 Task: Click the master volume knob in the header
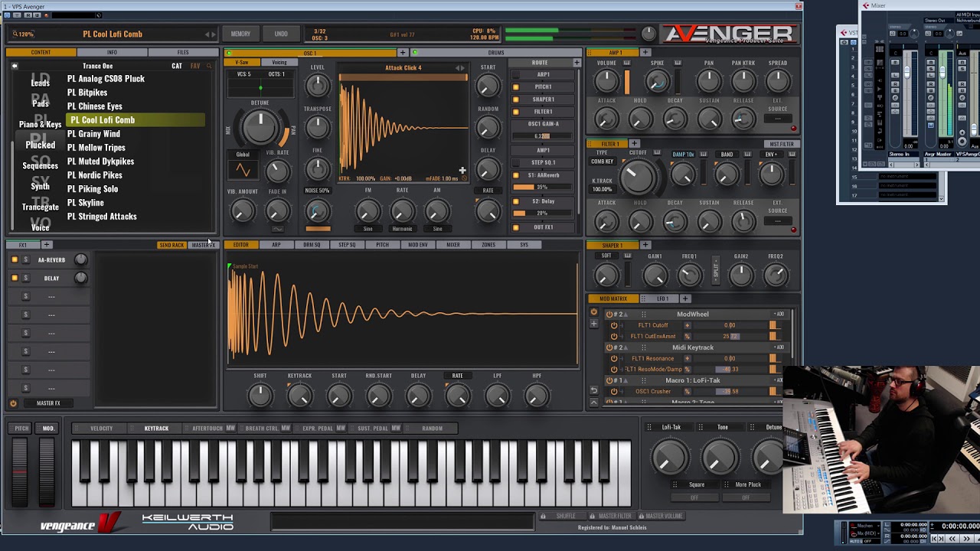[648, 34]
